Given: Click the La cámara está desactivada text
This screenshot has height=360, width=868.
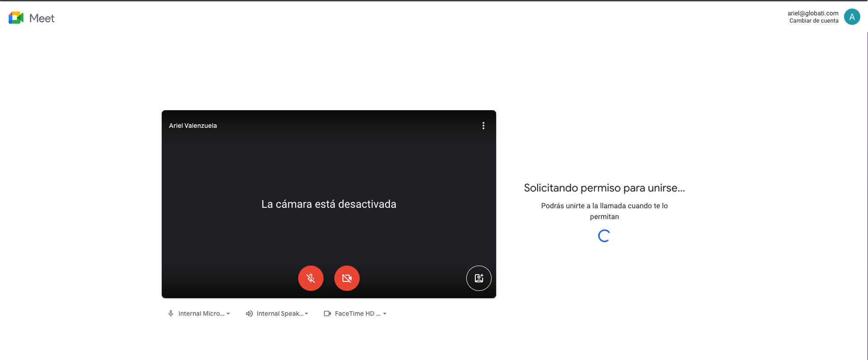Looking at the screenshot, I should (x=328, y=204).
